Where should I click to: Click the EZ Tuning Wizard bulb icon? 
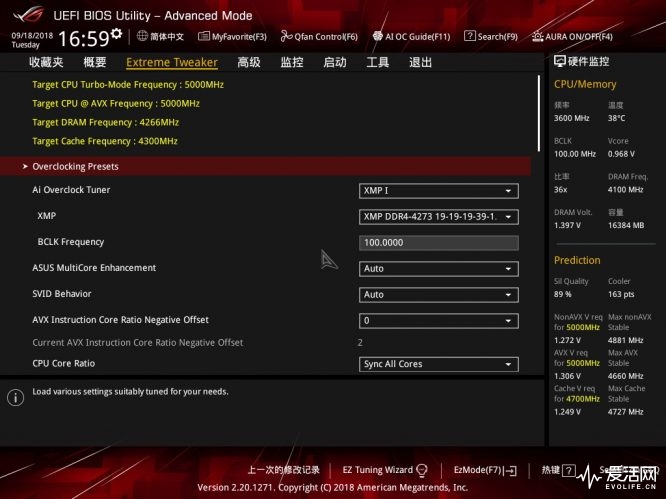point(422,470)
